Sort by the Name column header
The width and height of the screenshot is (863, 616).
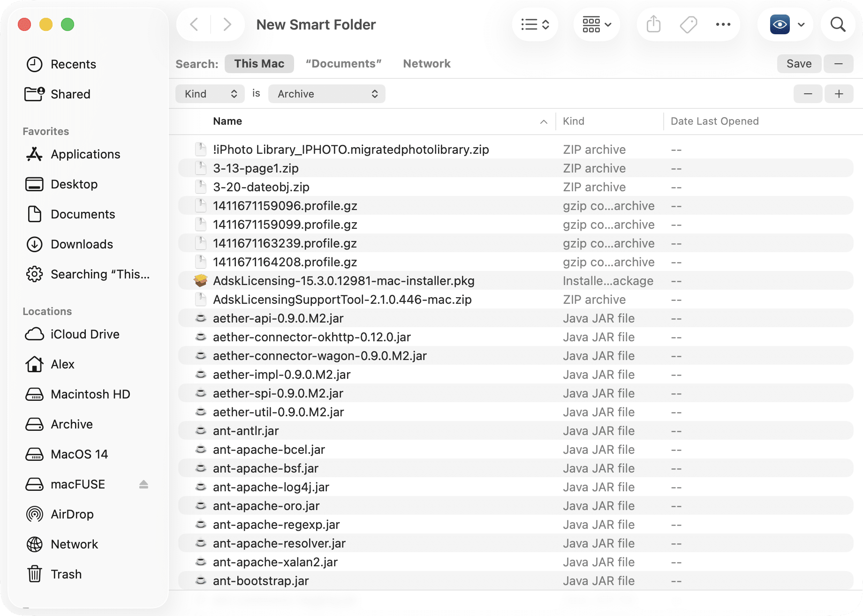227,121
